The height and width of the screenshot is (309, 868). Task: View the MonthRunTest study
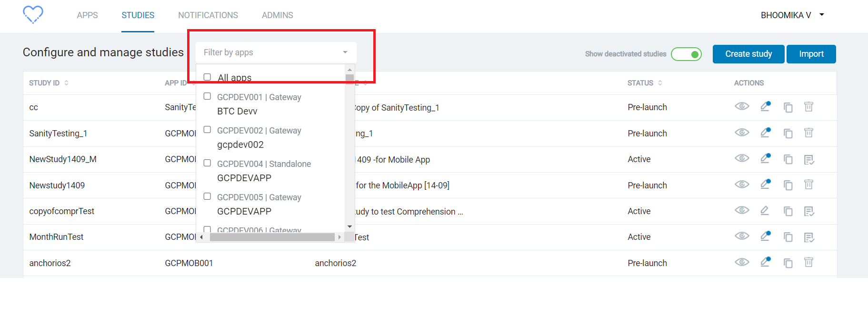coord(742,236)
